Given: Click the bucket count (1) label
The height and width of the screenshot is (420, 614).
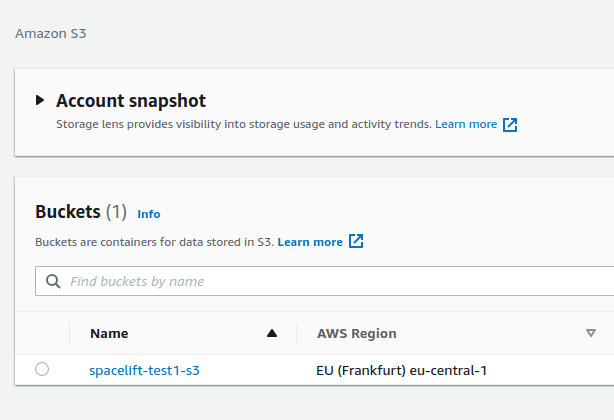Looking at the screenshot, I should point(117,212).
